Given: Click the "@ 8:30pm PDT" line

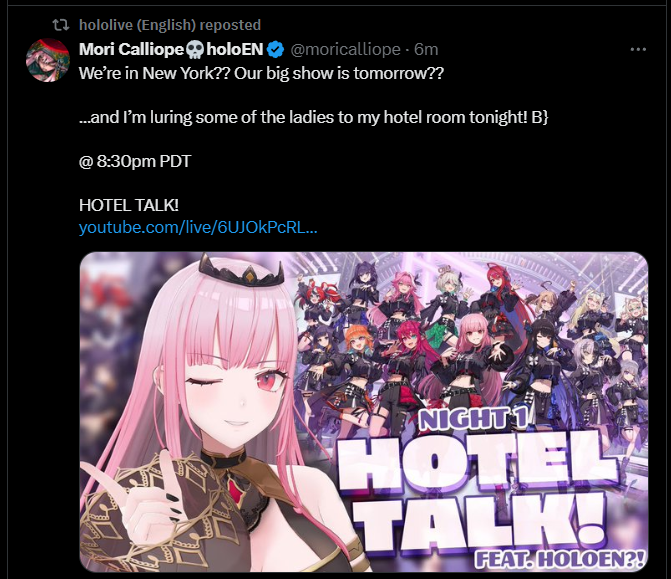Looking at the screenshot, I should (x=135, y=161).
